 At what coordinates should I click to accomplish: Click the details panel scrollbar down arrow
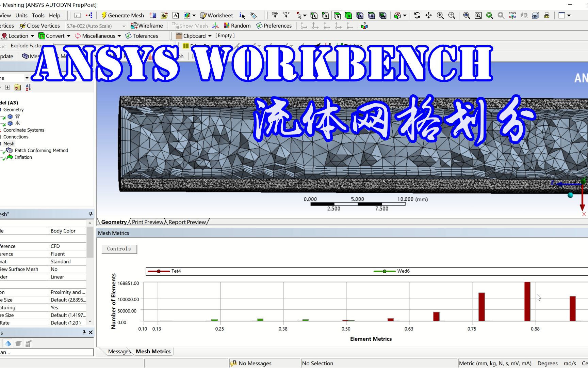[90, 321]
